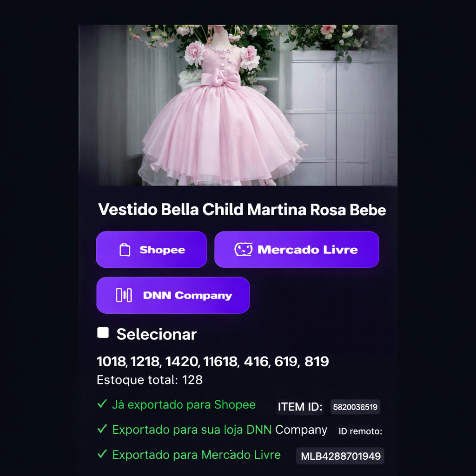Click the 'Estoque total: 128' line

(150, 380)
